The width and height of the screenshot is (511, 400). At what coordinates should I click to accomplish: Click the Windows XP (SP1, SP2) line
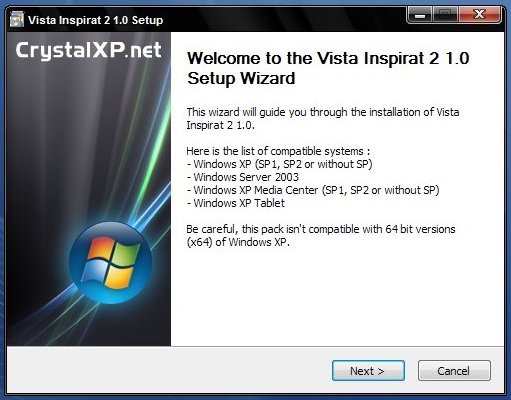click(x=279, y=164)
